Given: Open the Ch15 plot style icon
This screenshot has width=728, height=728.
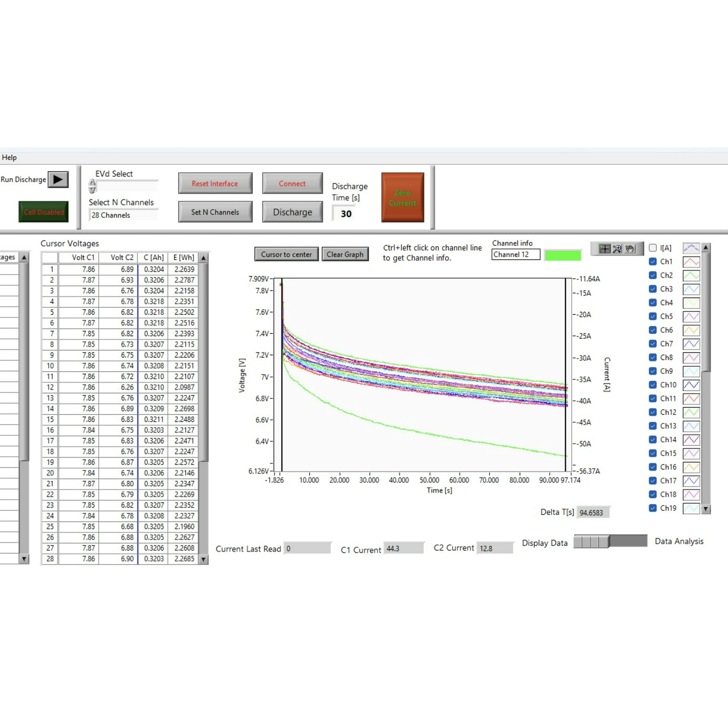Looking at the screenshot, I should click(691, 453).
